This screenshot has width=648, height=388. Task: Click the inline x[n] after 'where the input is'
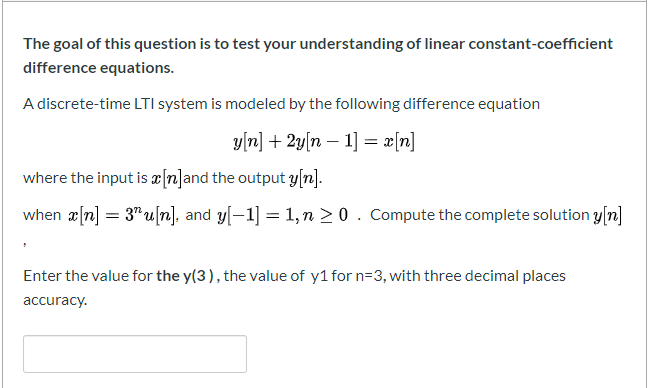pyautogui.click(x=166, y=179)
